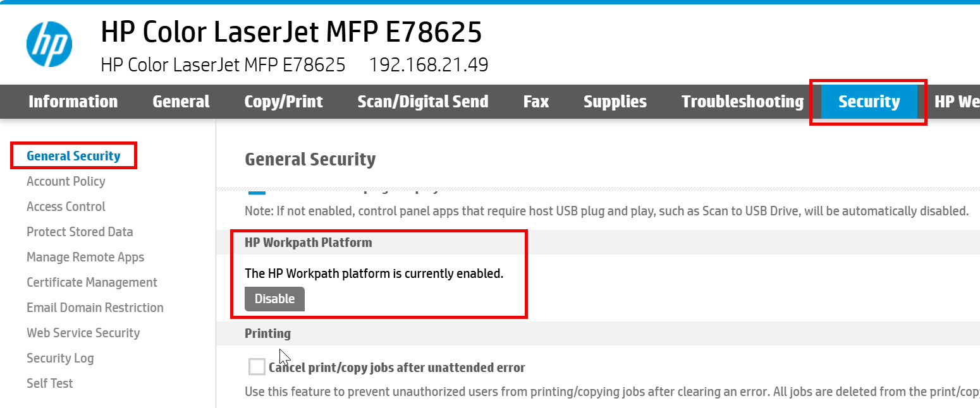Screen dimensions: 980x408
Task: Select the Fax tab
Action: click(536, 102)
